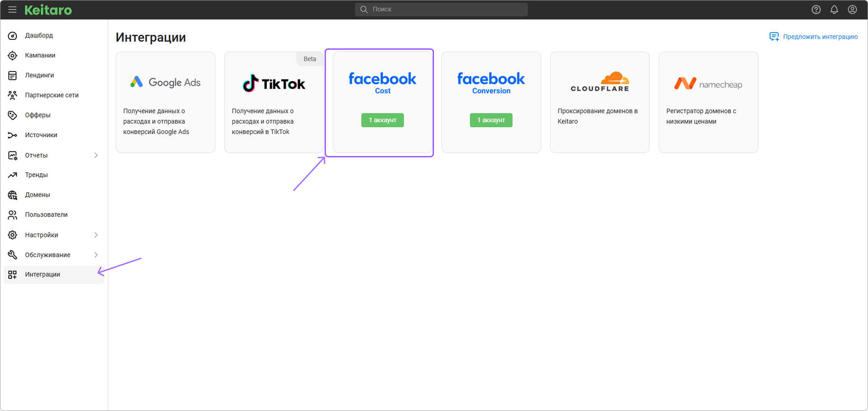Click the Campaigns target icon in sidebar
This screenshot has width=868, height=411.
(x=13, y=56)
